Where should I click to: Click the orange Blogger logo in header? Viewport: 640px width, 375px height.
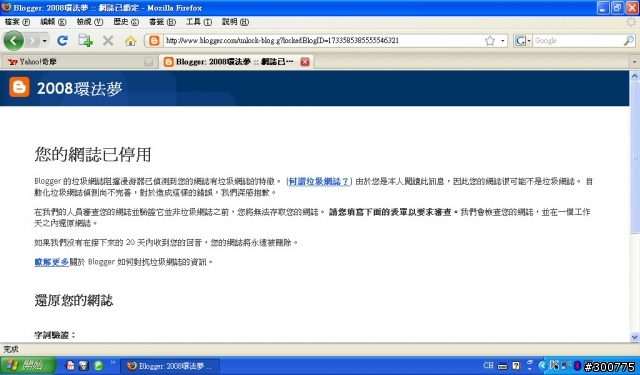[19, 87]
